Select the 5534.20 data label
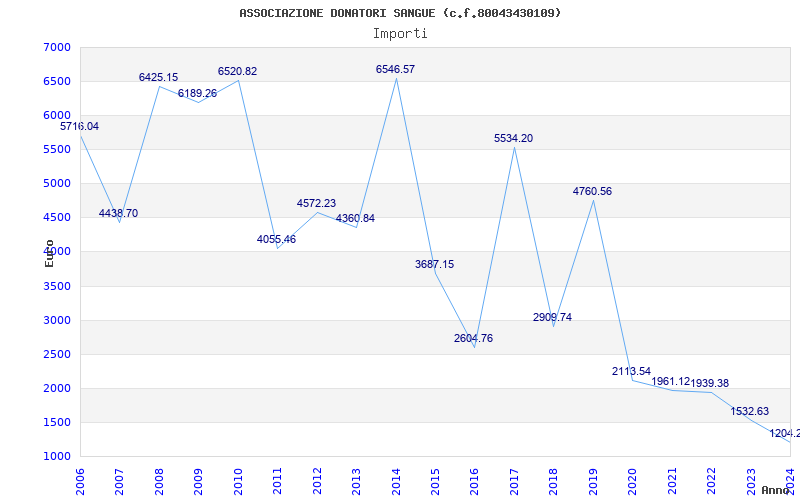This screenshot has width=800, height=500. pos(514,138)
